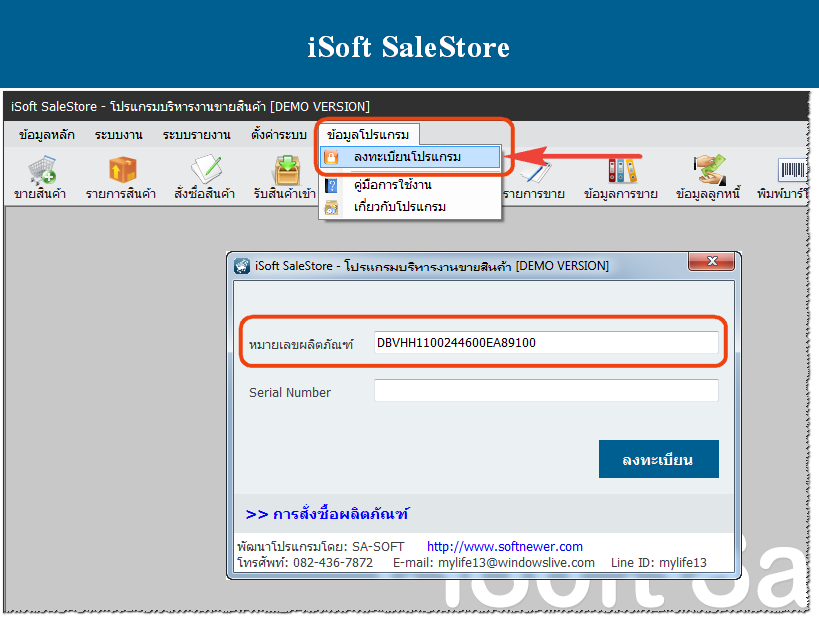Screen dimensions: 819x622
Task: Open the การสั่งซื้อผลิตภัณฑ์ order link
Action: [327, 514]
